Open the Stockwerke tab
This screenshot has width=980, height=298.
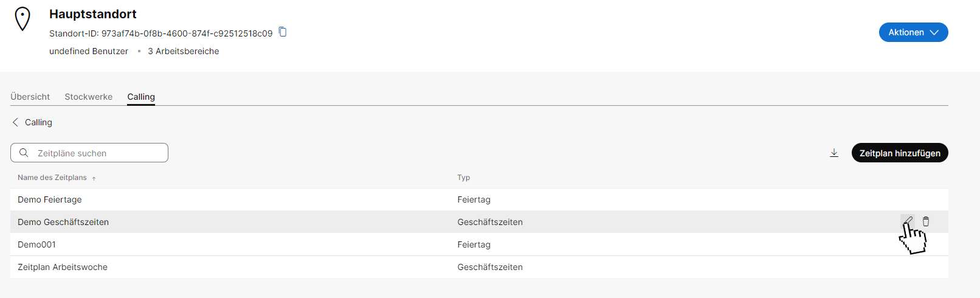(x=89, y=97)
